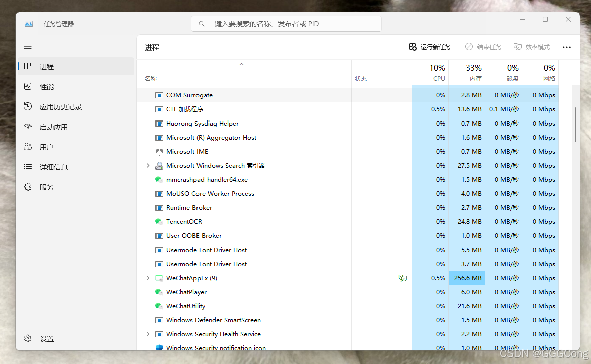
Task: Click the Startup apps gauge icon
Action: coord(28,127)
